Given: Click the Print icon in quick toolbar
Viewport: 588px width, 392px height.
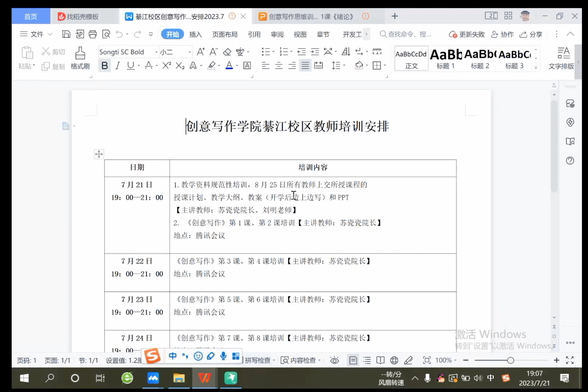Looking at the screenshot, I should (x=93, y=34).
